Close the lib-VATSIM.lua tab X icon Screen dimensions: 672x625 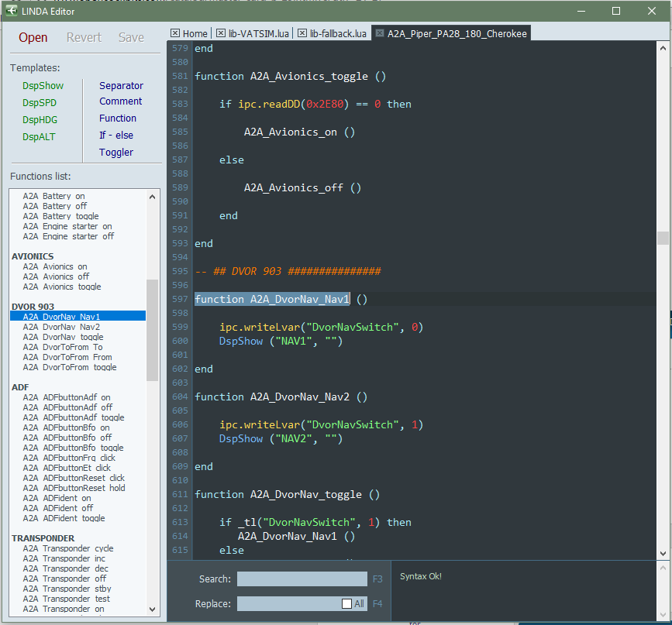point(220,33)
